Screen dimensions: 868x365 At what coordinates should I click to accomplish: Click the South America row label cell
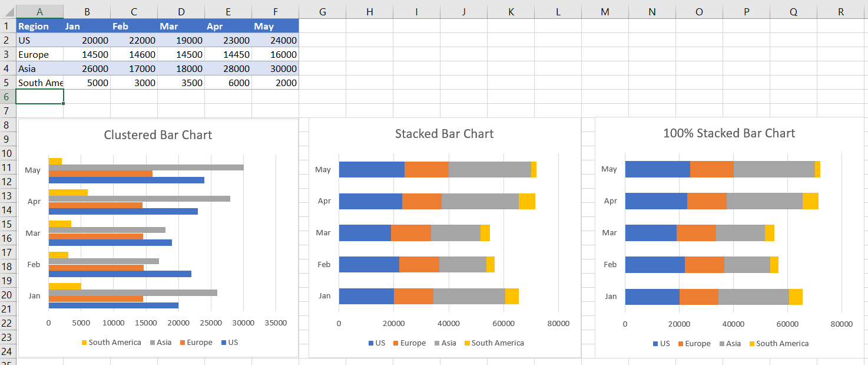pyautogui.click(x=39, y=83)
